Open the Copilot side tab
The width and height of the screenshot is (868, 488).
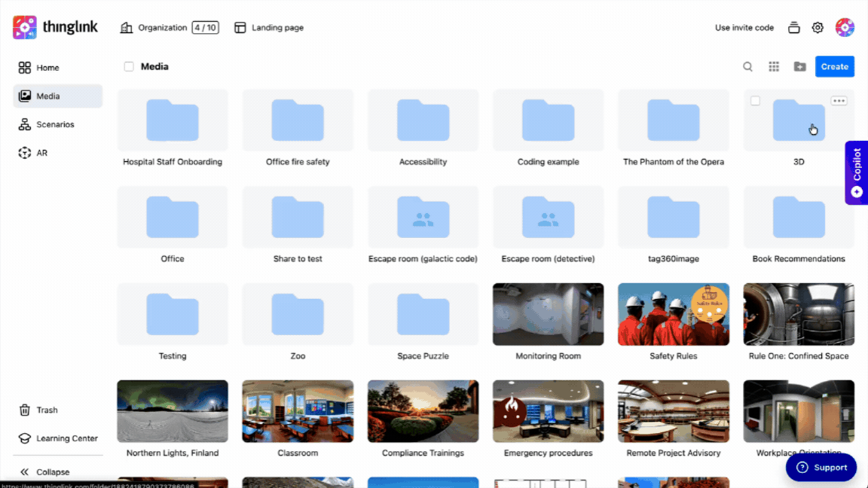coord(857,172)
